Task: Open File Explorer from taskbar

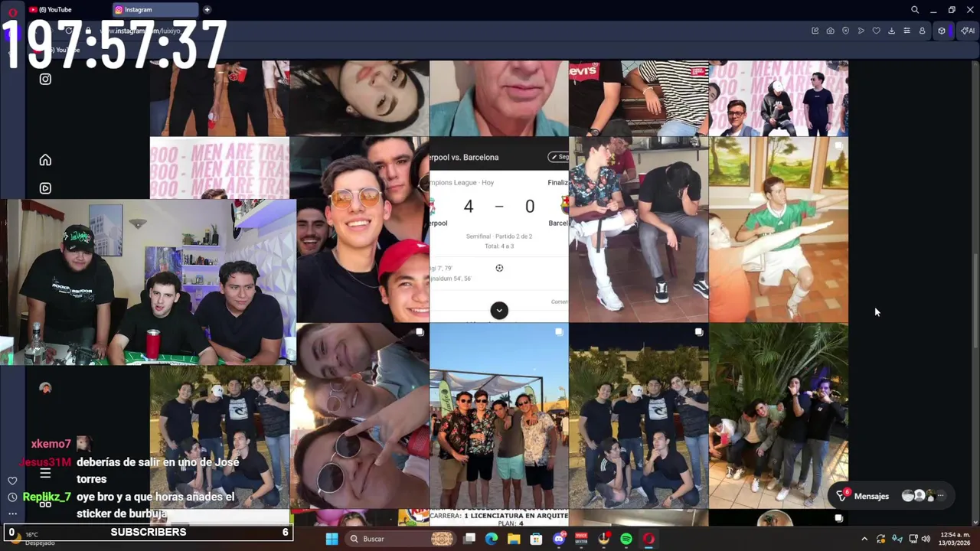Action: tap(514, 539)
